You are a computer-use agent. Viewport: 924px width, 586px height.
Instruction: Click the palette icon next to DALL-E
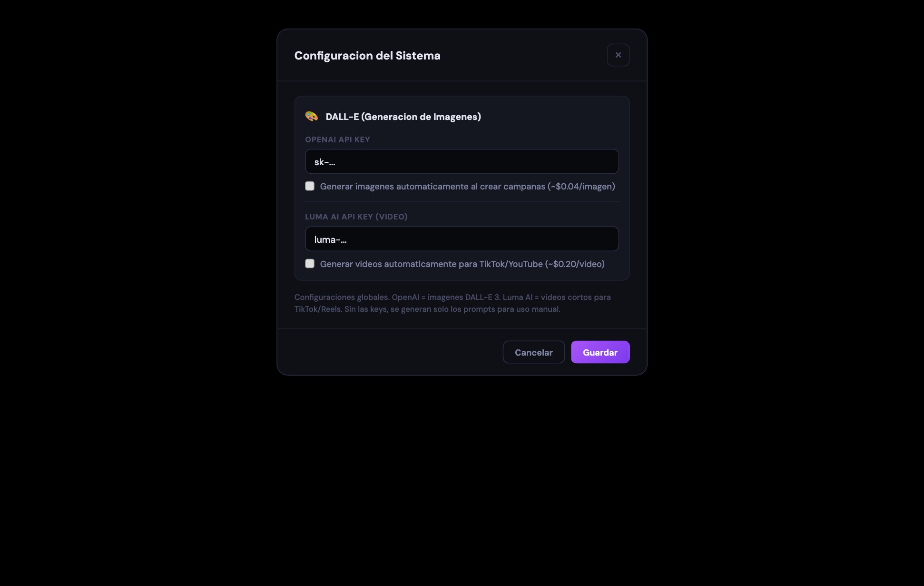(x=311, y=116)
